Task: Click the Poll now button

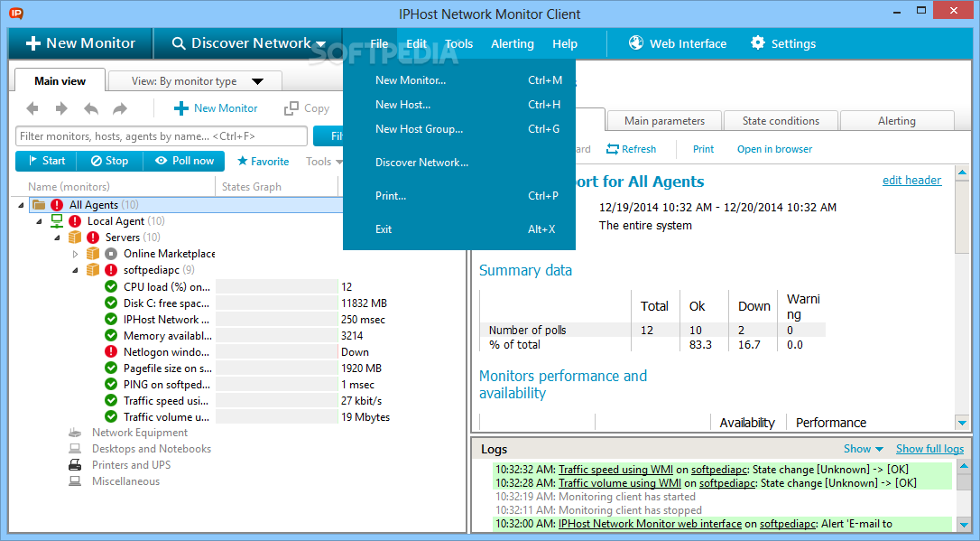Action: 184,161
